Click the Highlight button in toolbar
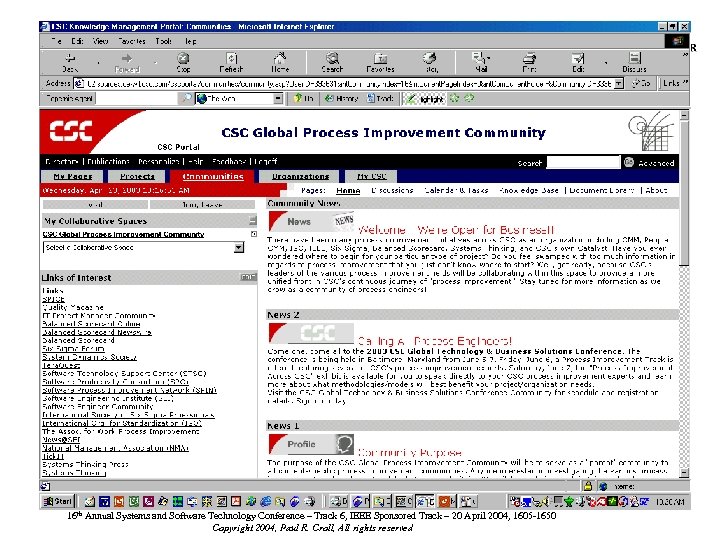720x540 pixels. click(x=425, y=99)
